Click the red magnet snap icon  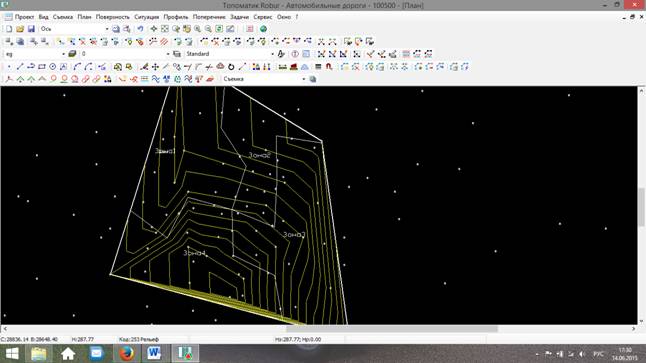click(x=329, y=67)
